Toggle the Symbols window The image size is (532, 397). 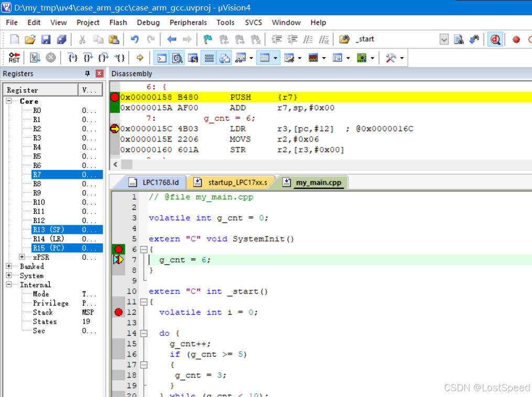tap(193, 58)
